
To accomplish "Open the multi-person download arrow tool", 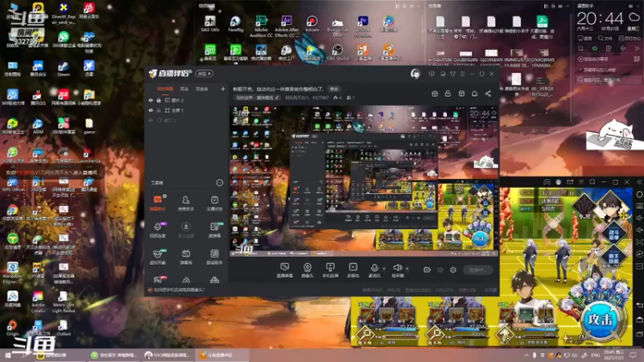I will pos(186,230).
